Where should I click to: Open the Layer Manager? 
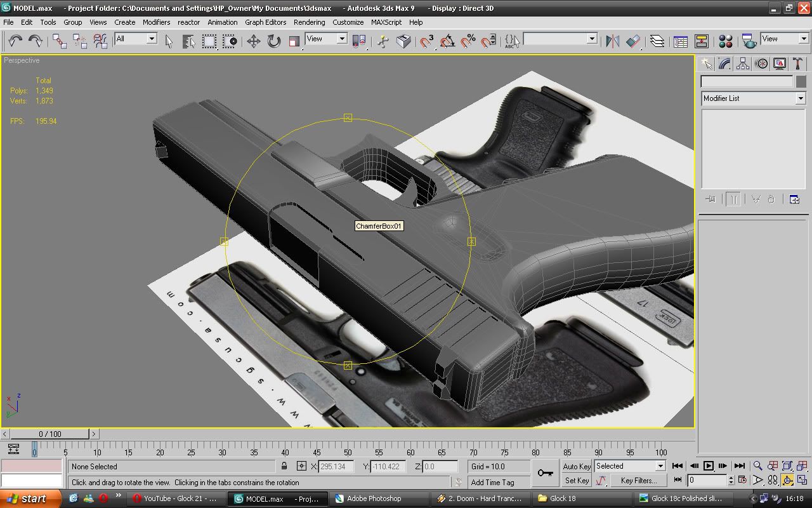[657, 41]
